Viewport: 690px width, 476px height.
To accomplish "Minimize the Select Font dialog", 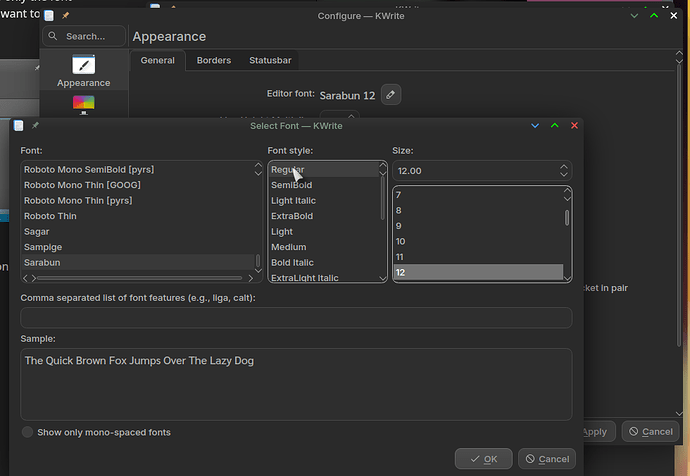I will coord(535,125).
